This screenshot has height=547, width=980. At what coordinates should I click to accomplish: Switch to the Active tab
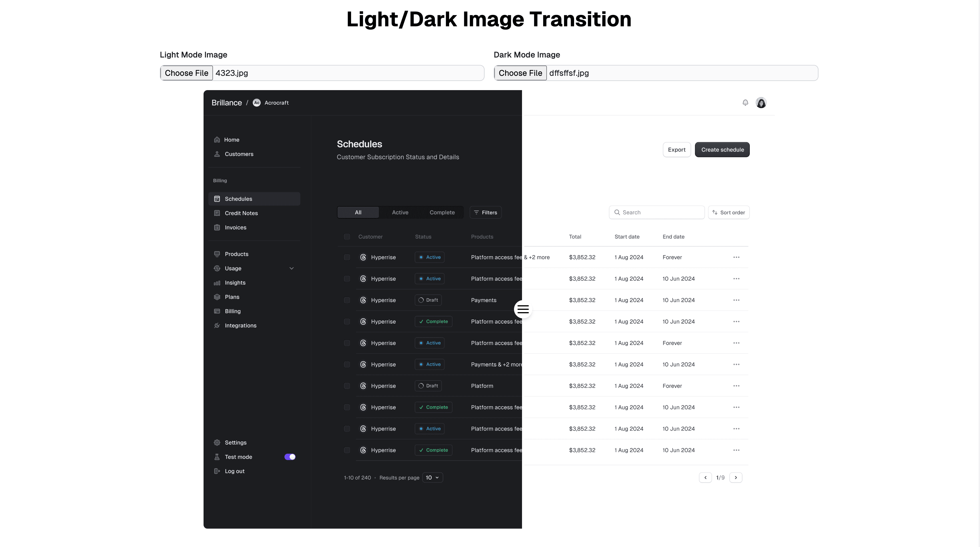tap(400, 212)
